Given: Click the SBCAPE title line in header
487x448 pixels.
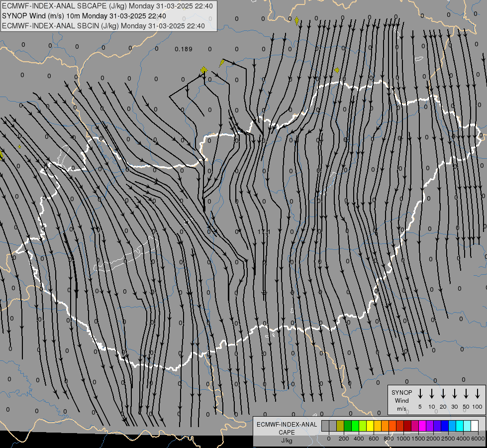Looking at the screenshot, I should 107,6.
